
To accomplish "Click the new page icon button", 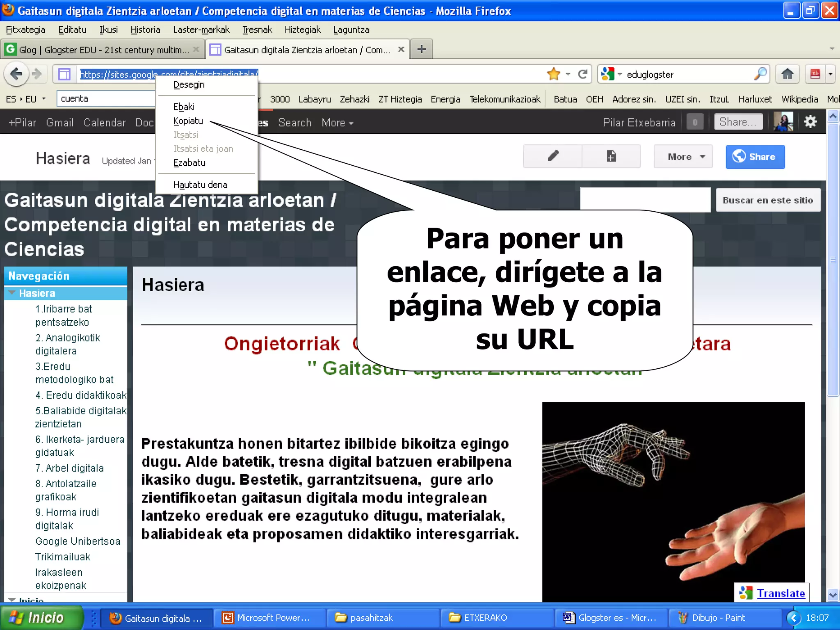I will coord(611,156).
